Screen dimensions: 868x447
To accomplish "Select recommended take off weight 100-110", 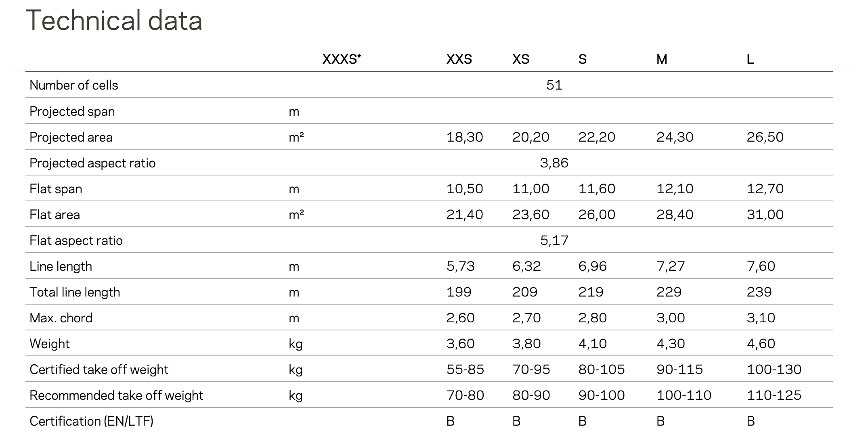I will 684,395.
